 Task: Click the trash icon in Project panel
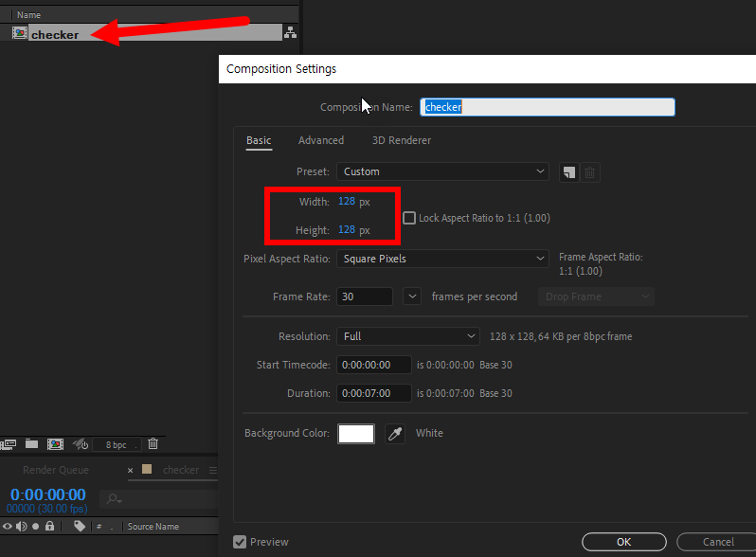pyautogui.click(x=153, y=443)
